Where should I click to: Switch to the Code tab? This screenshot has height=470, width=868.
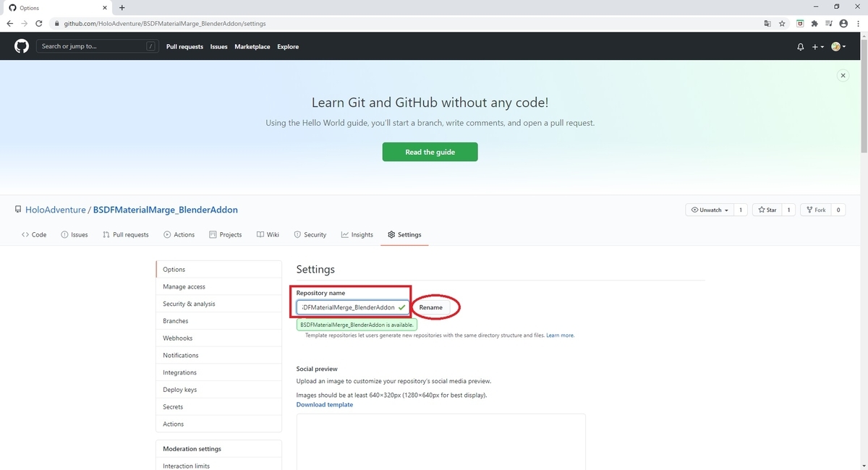coord(34,234)
